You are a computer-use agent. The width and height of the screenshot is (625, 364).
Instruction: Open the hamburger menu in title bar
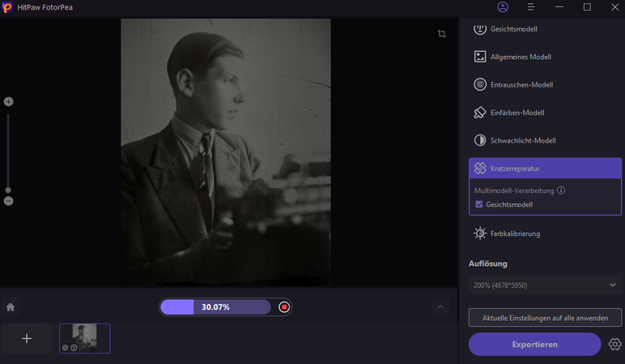(x=531, y=7)
